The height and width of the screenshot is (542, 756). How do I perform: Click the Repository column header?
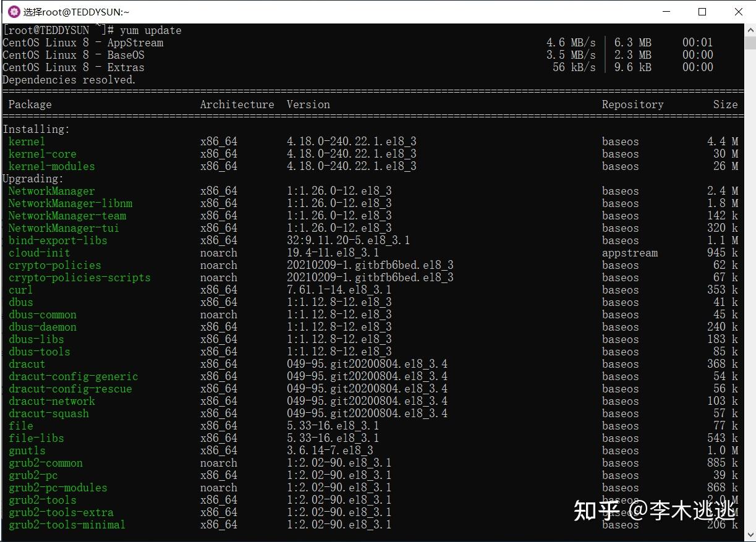632,104
